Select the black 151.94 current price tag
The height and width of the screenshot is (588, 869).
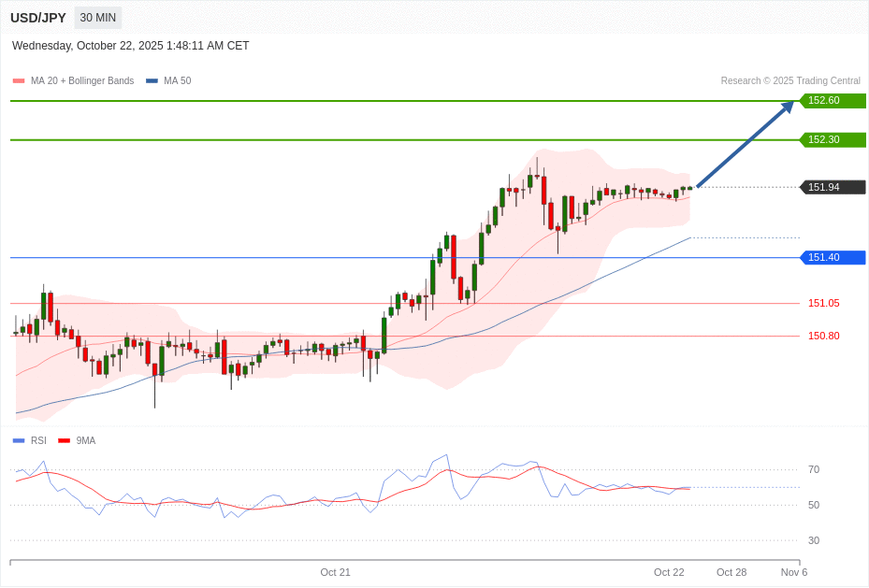point(833,187)
